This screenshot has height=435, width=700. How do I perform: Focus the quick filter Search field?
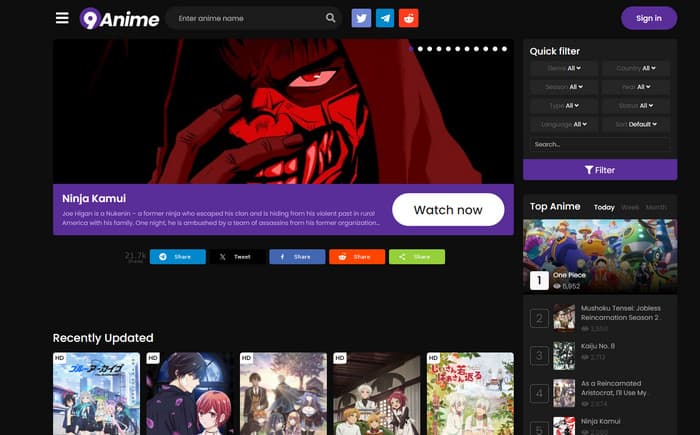pos(600,144)
